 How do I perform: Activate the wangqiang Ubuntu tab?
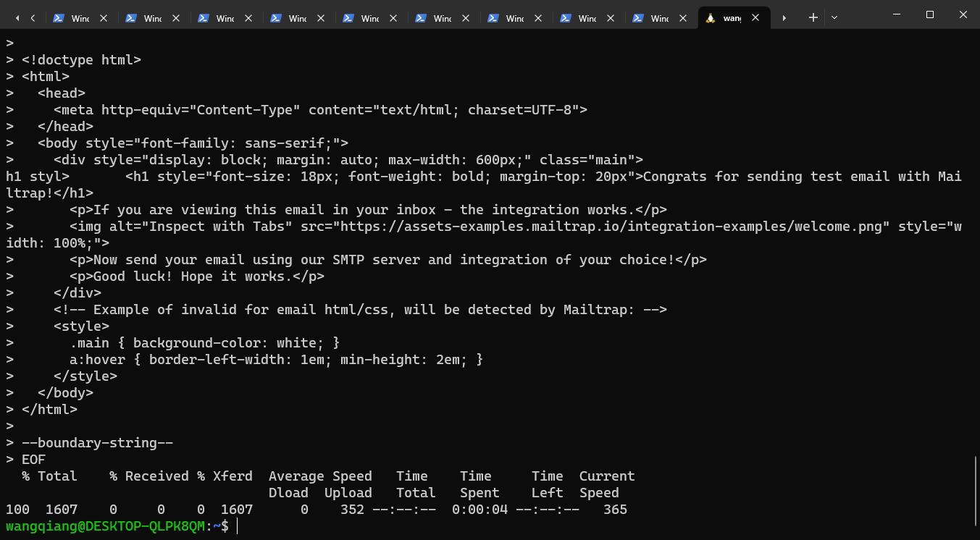click(732, 18)
